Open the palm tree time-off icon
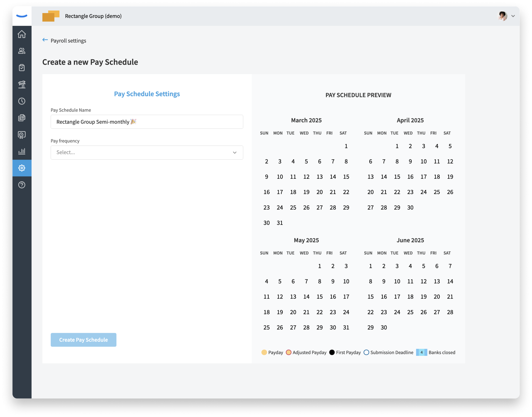Viewport: 532px width, 417px height. [22, 84]
